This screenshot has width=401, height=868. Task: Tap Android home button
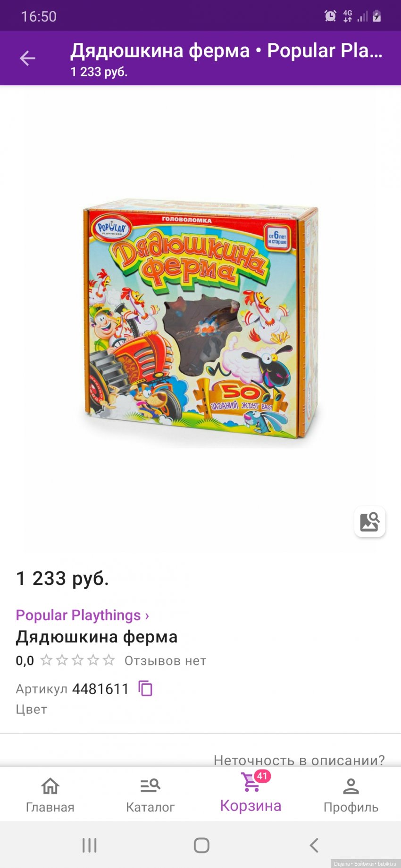201,845
